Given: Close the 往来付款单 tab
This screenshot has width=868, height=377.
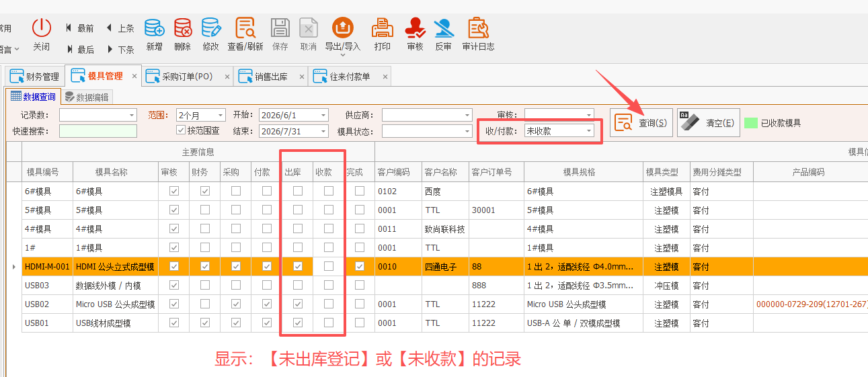Looking at the screenshot, I should pos(385,77).
